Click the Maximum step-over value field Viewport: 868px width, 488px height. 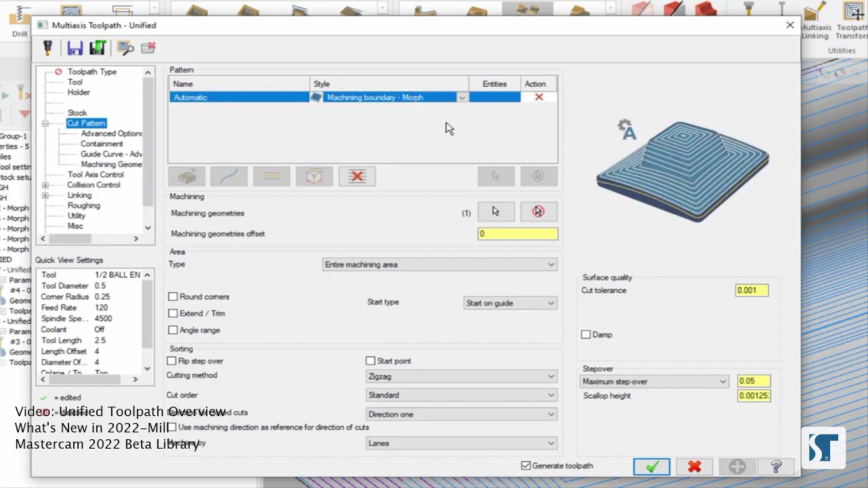(753, 382)
